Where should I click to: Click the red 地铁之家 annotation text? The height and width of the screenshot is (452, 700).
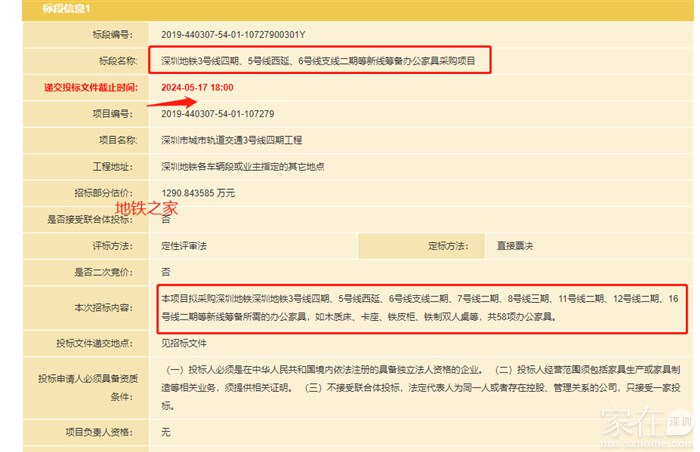point(146,209)
